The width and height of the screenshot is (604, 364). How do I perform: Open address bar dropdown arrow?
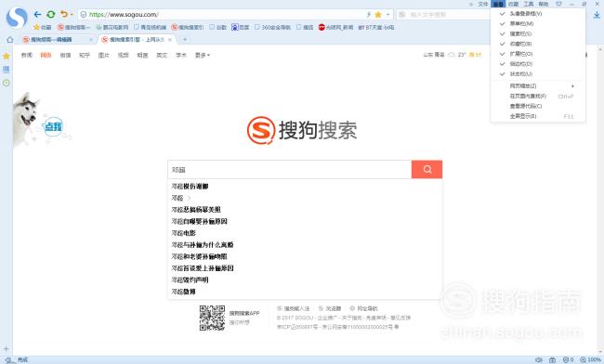[x=387, y=15]
